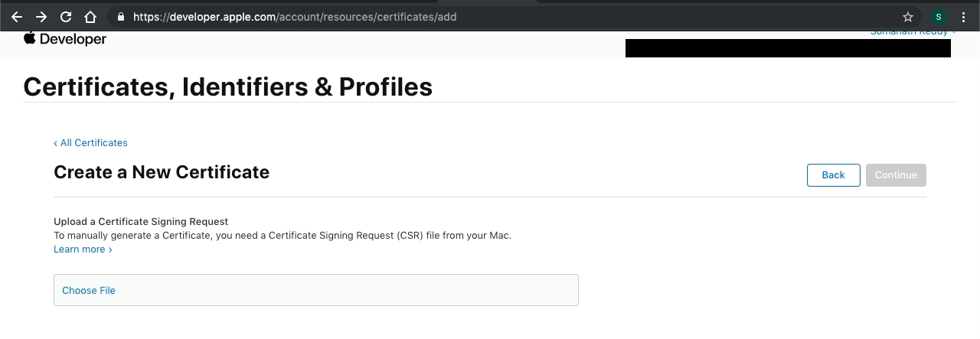
Task: Reload the current page
Action: (66, 17)
